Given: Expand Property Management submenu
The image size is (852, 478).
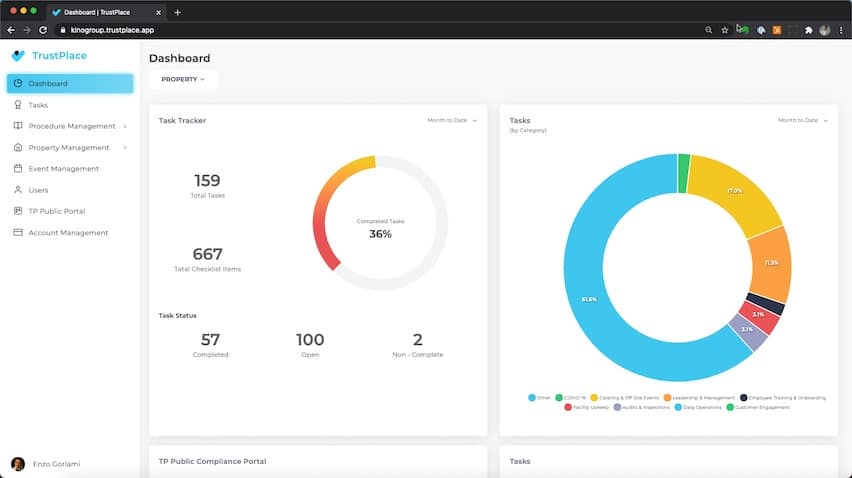Looking at the screenshot, I should pos(125,148).
